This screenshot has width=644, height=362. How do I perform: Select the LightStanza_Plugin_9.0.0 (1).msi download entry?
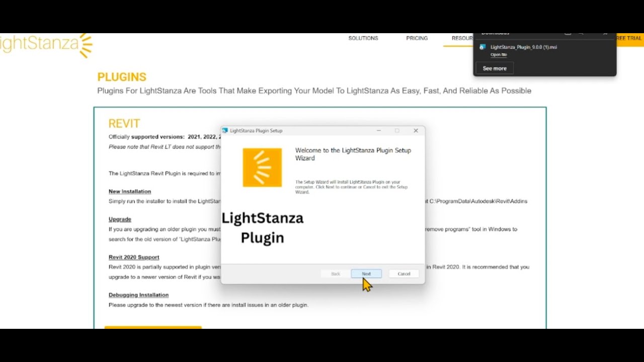tap(523, 47)
